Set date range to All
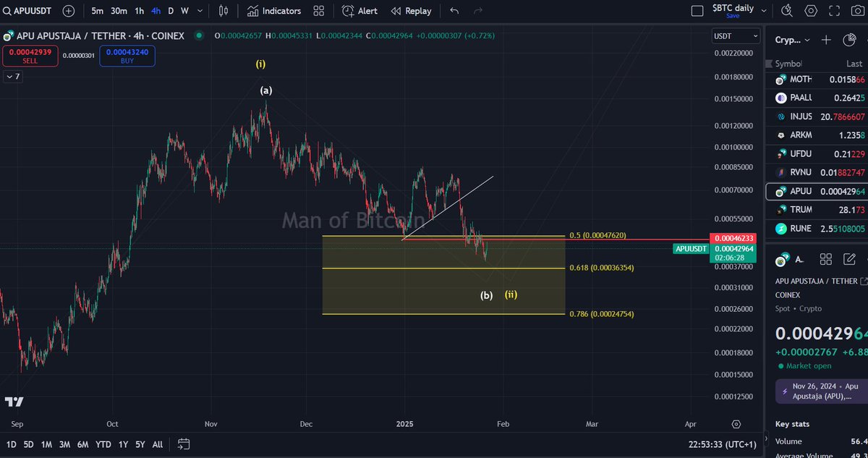 157,444
